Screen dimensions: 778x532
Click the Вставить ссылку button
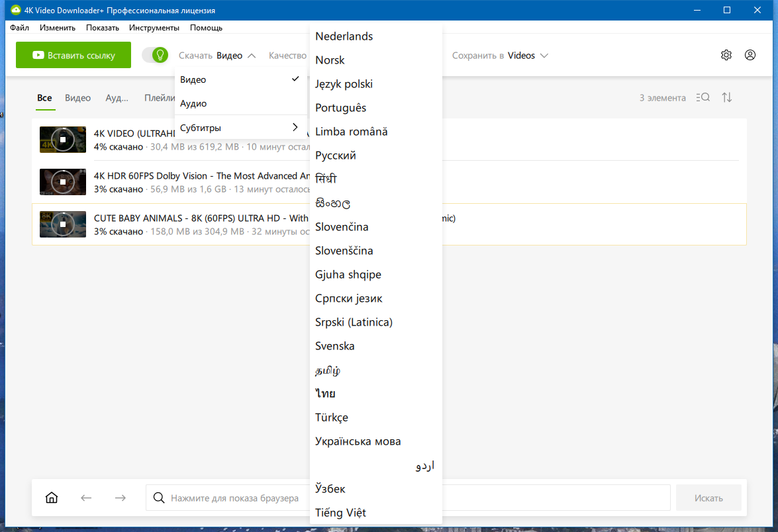(73, 55)
